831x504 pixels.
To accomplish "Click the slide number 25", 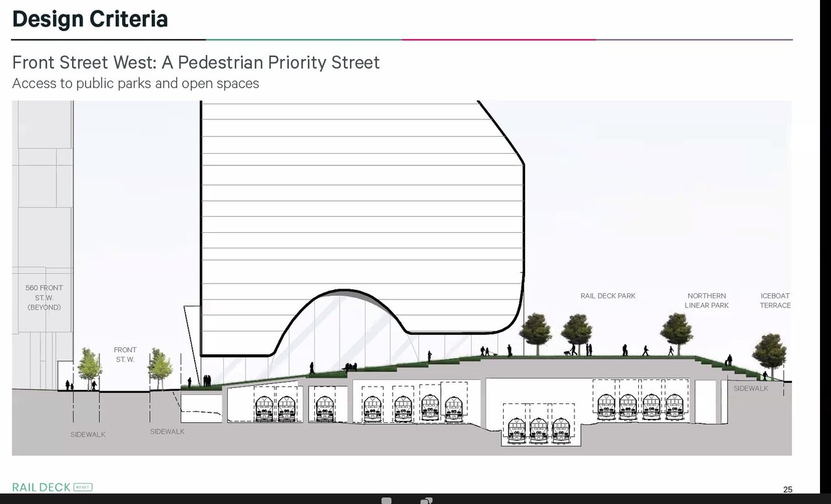I will tap(788, 489).
